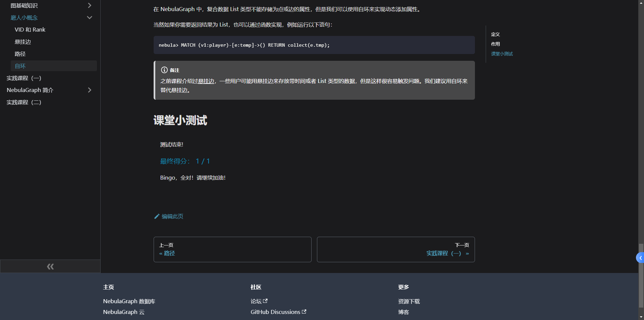Click the Bingo，全对！请继续加油! message

click(193, 178)
